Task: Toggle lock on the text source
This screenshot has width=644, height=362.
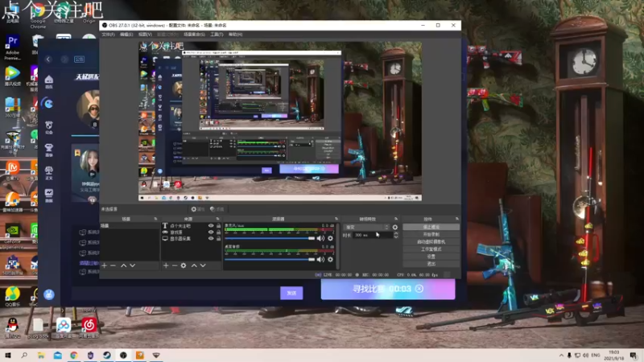Action: tap(218, 226)
